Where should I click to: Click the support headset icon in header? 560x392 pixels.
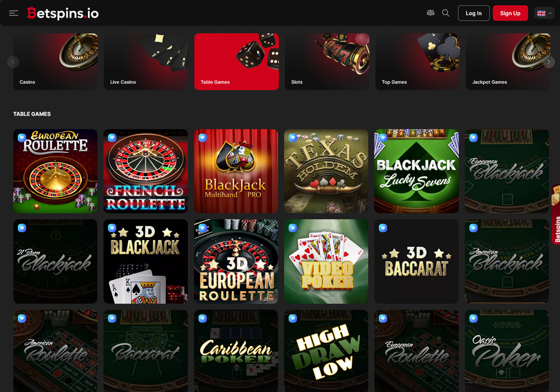pyautogui.click(x=431, y=13)
